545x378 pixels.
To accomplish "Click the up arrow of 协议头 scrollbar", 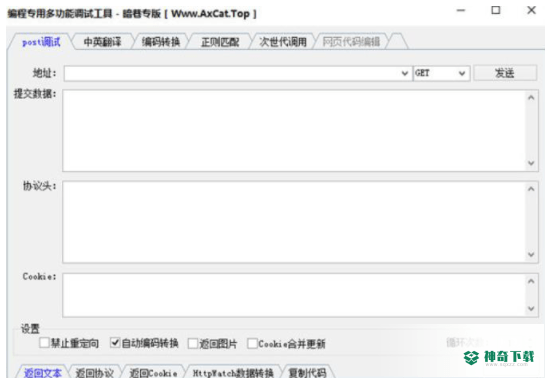I will point(531,189).
